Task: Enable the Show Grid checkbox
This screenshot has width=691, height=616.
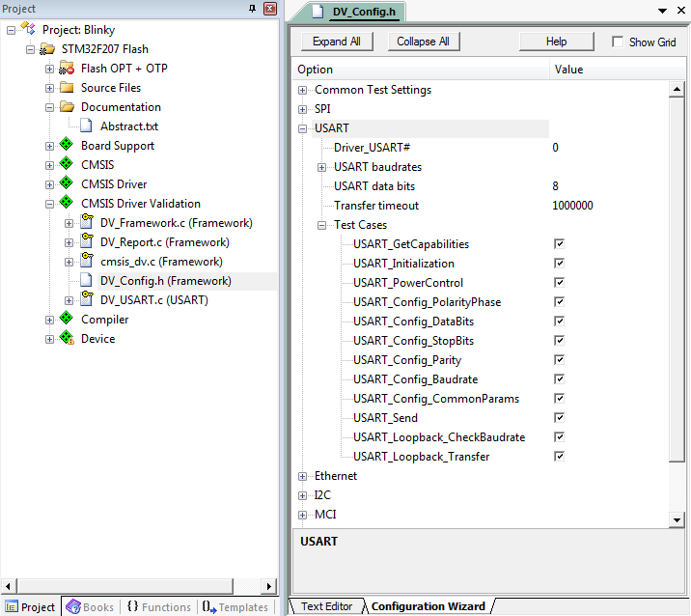Action: pos(618,42)
